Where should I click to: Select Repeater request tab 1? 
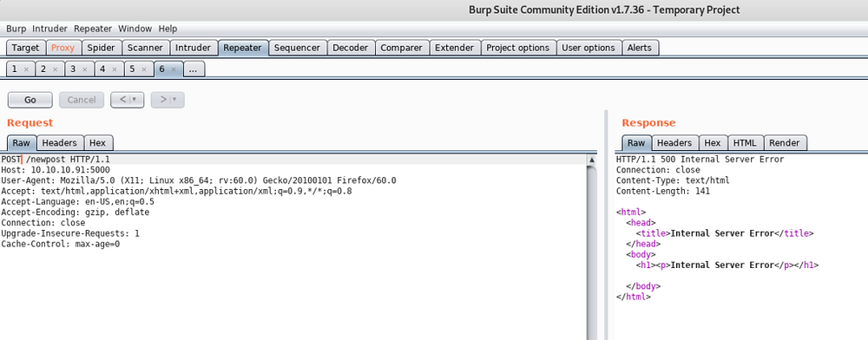point(15,69)
